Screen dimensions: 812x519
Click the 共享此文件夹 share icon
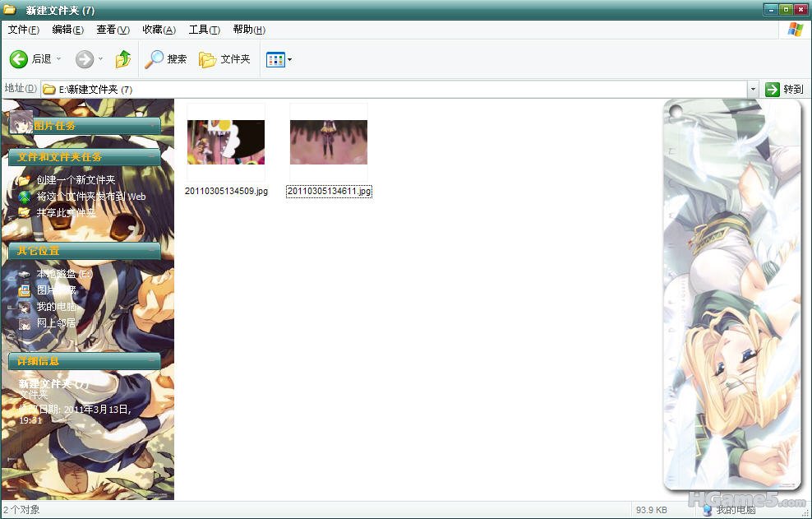[x=25, y=213]
